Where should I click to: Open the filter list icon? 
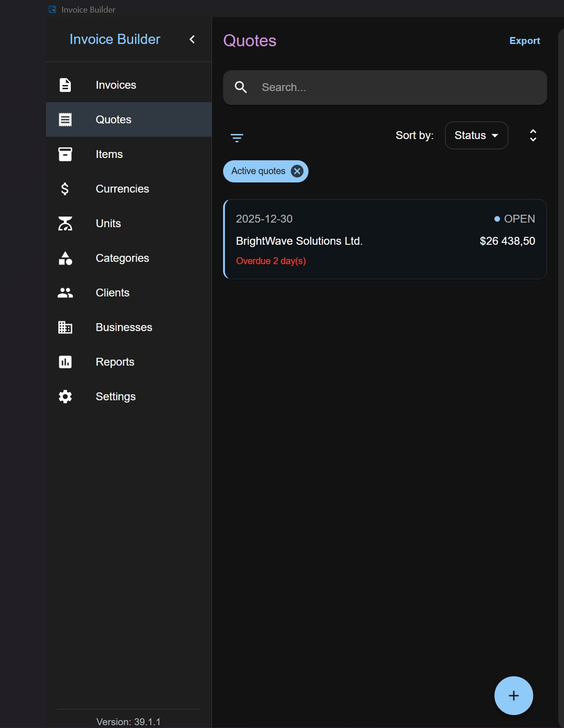[x=237, y=138]
